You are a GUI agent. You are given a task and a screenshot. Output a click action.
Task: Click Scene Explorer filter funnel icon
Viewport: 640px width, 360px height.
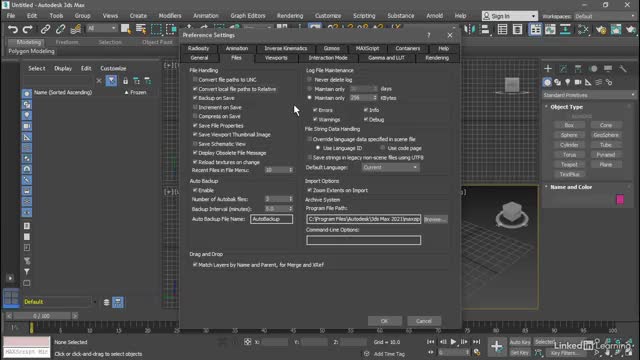pyautogui.click(x=111, y=81)
